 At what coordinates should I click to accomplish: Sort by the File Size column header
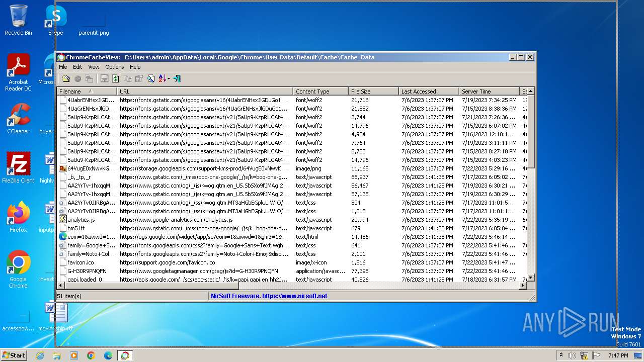[374, 92]
